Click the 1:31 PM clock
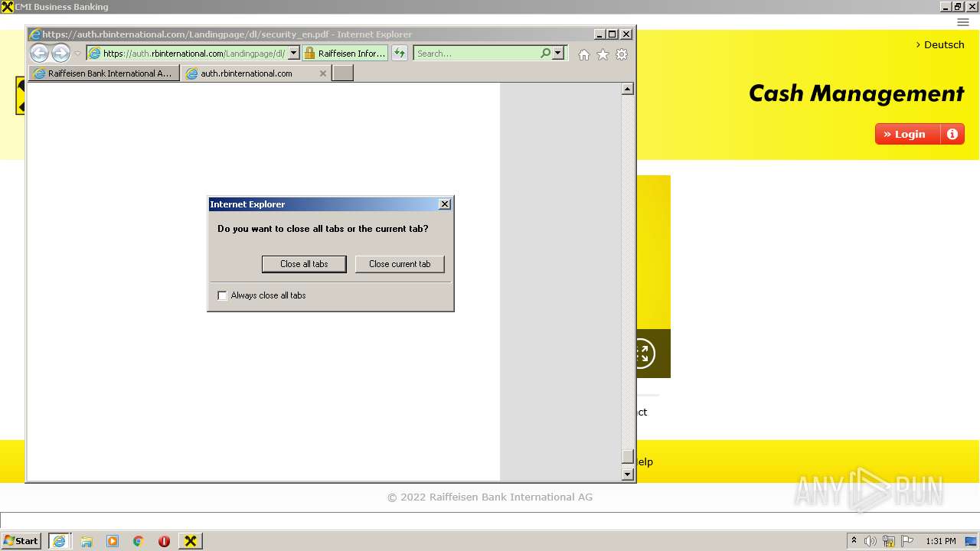Screen dimensions: 980x551 (941, 541)
